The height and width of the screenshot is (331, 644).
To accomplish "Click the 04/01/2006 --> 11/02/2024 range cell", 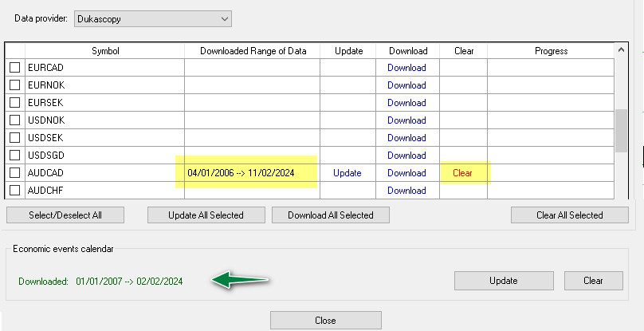I will [252, 173].
